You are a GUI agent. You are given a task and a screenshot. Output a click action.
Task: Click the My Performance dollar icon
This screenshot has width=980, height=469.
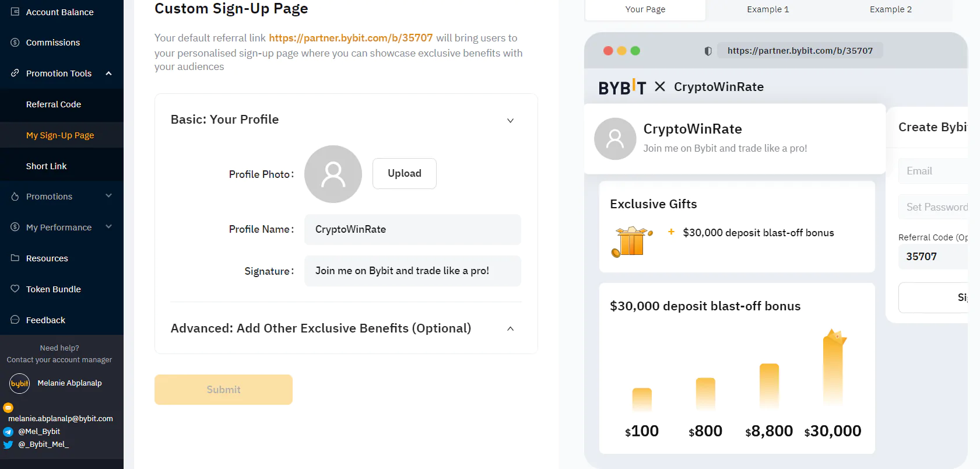(15, 227)
